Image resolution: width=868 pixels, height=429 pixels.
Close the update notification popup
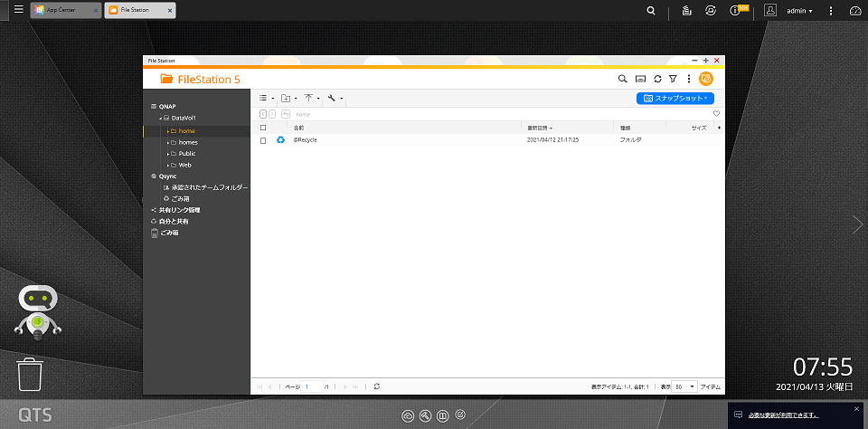856,408
